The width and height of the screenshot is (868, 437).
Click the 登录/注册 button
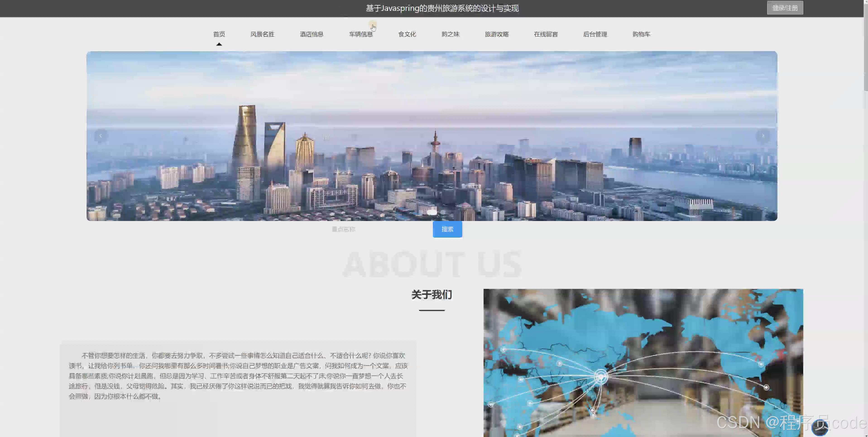click(x=785, y=8)
